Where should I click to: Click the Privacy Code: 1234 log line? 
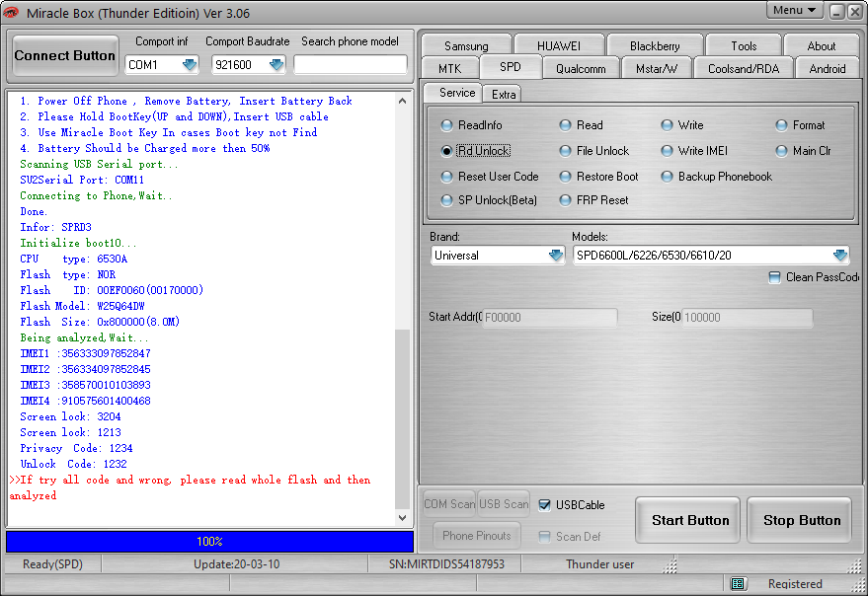coord(76,448)
